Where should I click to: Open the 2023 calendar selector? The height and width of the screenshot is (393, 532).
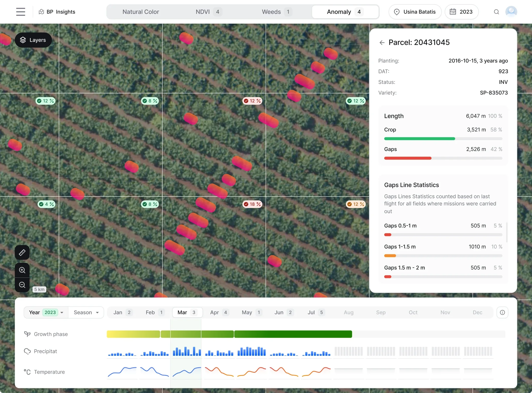(461, 12)
